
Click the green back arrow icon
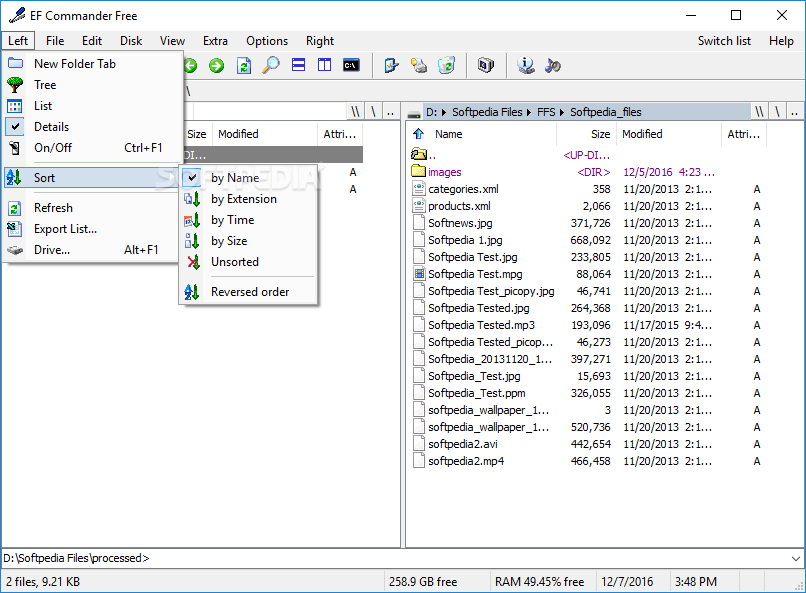[191, 66]
